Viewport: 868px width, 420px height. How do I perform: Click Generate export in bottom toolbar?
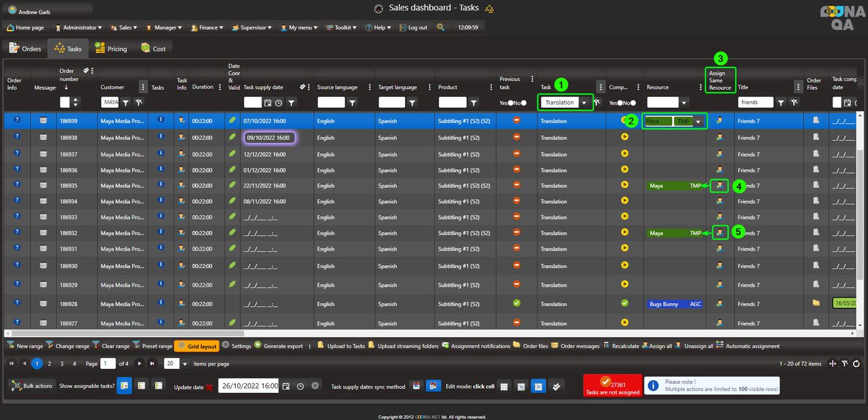(x=283, y=346)
